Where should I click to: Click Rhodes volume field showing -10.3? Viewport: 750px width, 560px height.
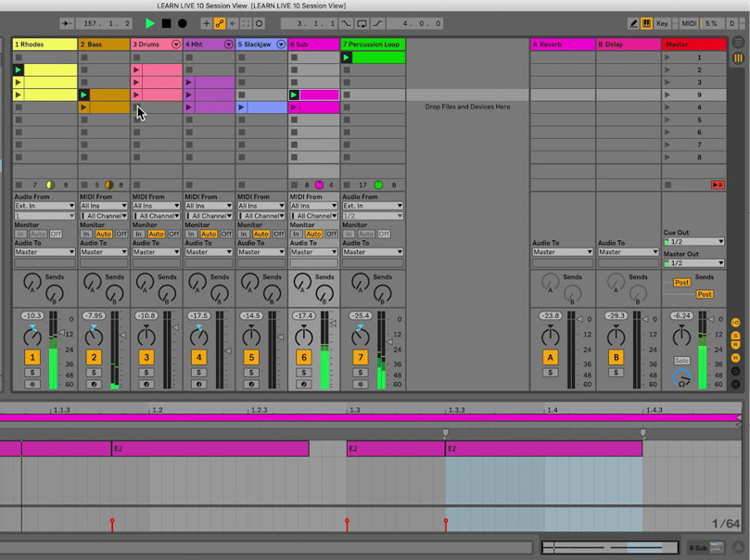pos(32,315)
